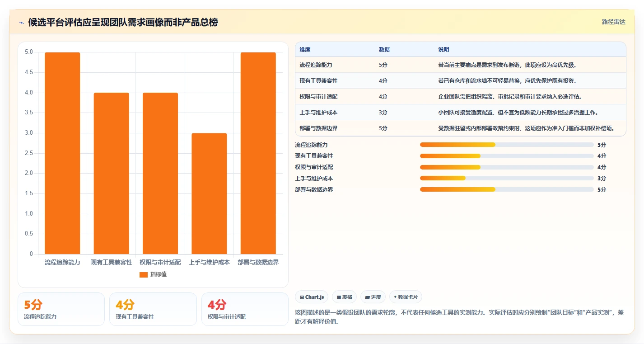Click the header icon beside the title
The image size is (644, 344).
[22, 22]
